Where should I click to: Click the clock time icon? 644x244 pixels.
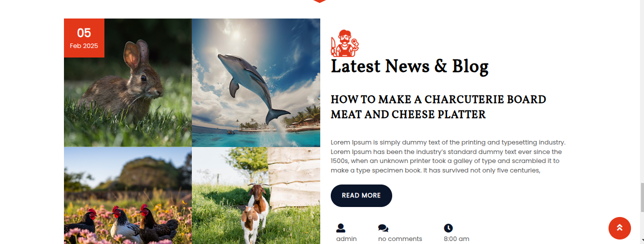(448, 228)
